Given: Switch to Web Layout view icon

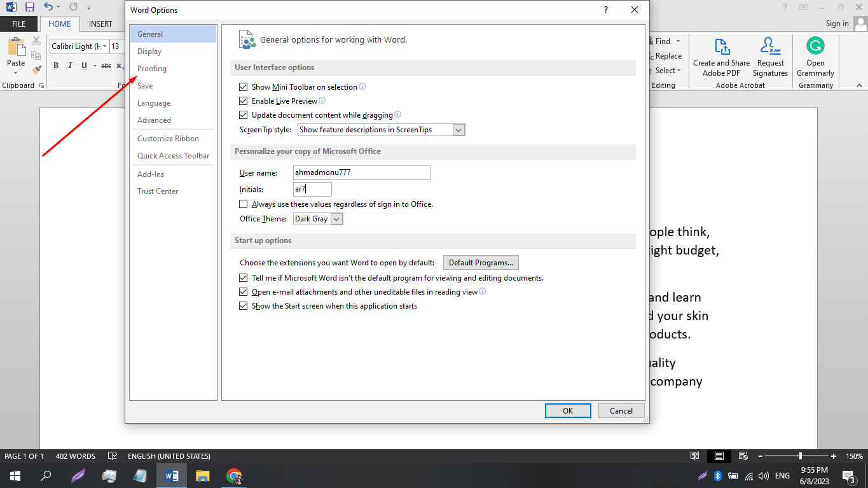Looking at the screenshot, I should 743,456.
